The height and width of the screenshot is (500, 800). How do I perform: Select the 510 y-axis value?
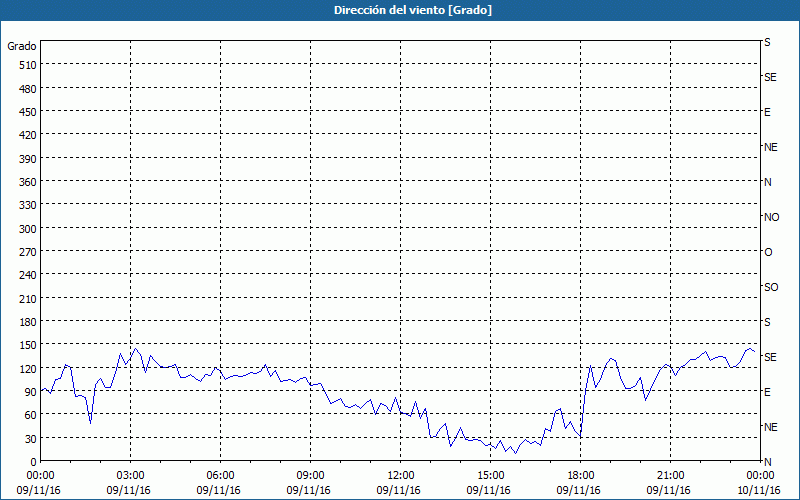coord(28,65)
